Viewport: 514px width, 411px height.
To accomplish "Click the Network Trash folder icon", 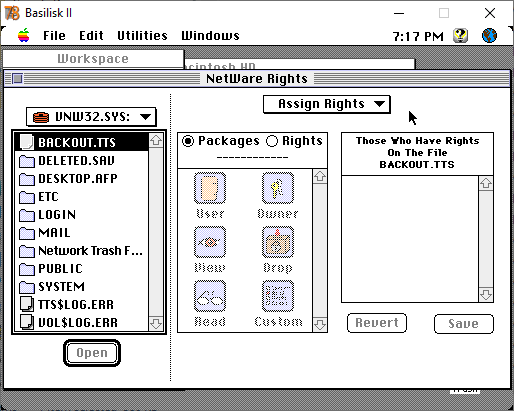I will 27,251.
